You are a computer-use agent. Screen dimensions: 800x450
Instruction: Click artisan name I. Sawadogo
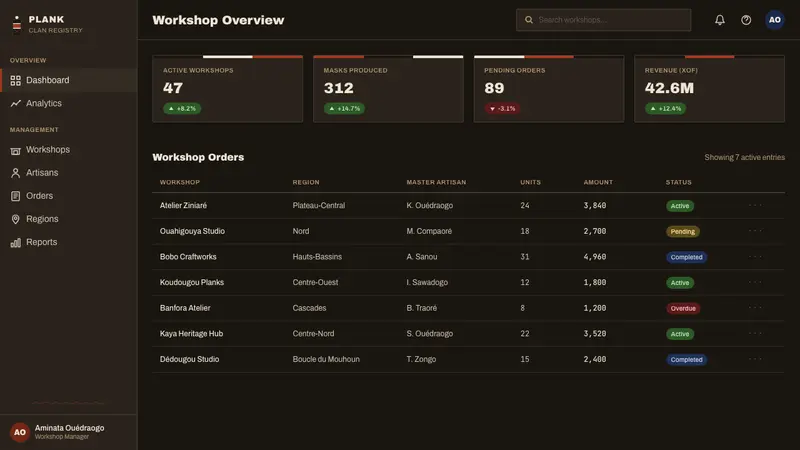[x=427, y=282]
